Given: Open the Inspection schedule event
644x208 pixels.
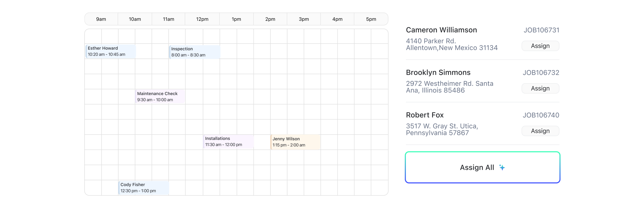Looking at the screenshot, I should pyautogui.click(x=194, y=52).
